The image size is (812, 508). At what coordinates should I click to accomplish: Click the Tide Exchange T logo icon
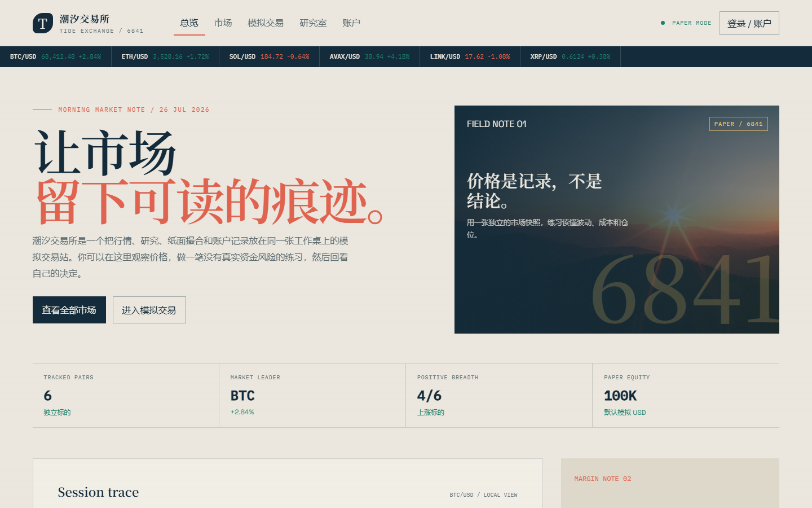(x=43, y=23)
